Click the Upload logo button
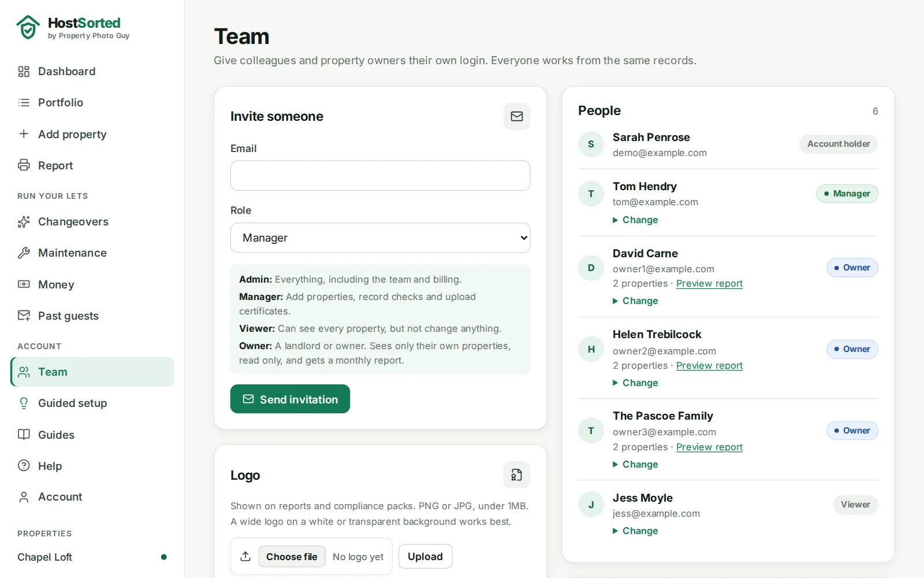Screen dimensions: 924x578 (x=425, y=557)
